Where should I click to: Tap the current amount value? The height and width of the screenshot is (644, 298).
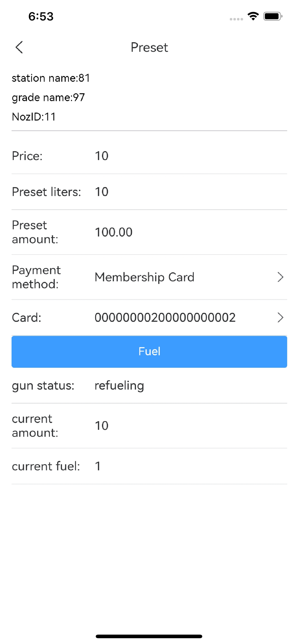point(102,426)
